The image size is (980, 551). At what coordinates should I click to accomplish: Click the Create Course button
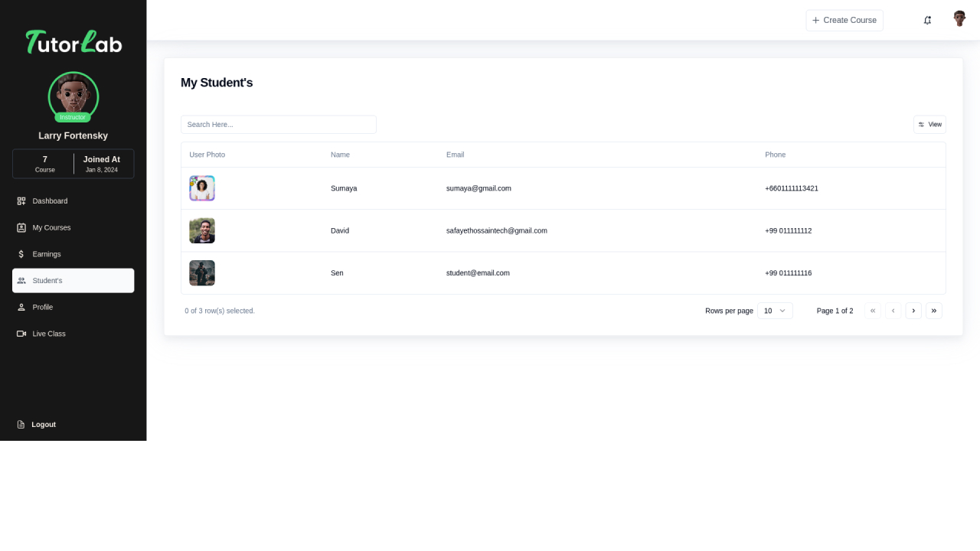[x=844, y=20]
